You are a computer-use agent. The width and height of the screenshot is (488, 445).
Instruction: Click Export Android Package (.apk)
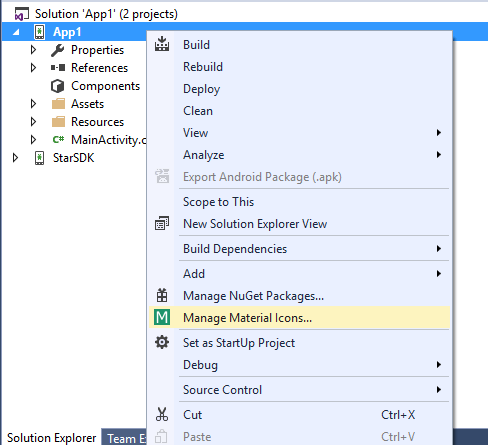point(299,177)
